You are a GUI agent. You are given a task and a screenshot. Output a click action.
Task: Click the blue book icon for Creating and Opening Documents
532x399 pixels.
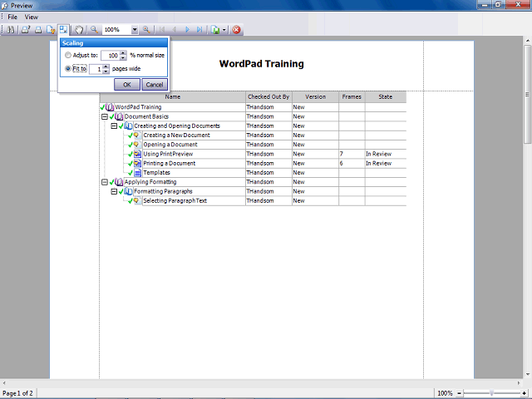[x=128, y=126]
